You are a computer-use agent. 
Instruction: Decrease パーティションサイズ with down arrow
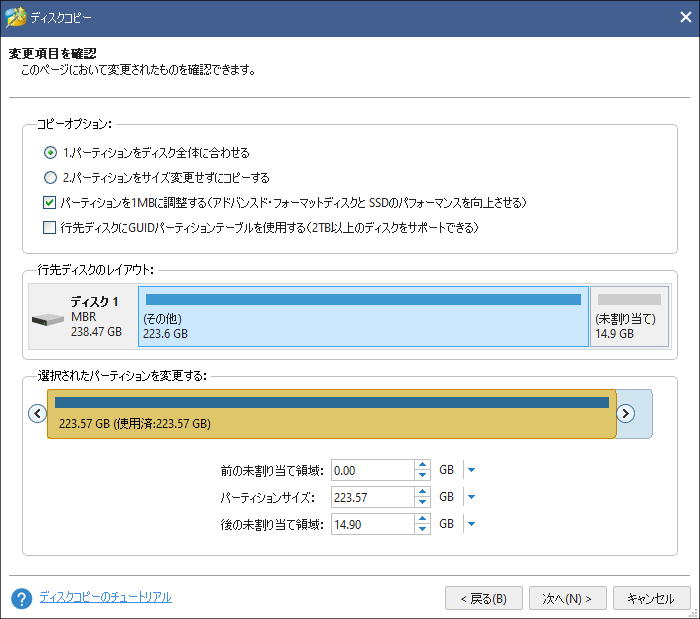(x=422, y=502)
